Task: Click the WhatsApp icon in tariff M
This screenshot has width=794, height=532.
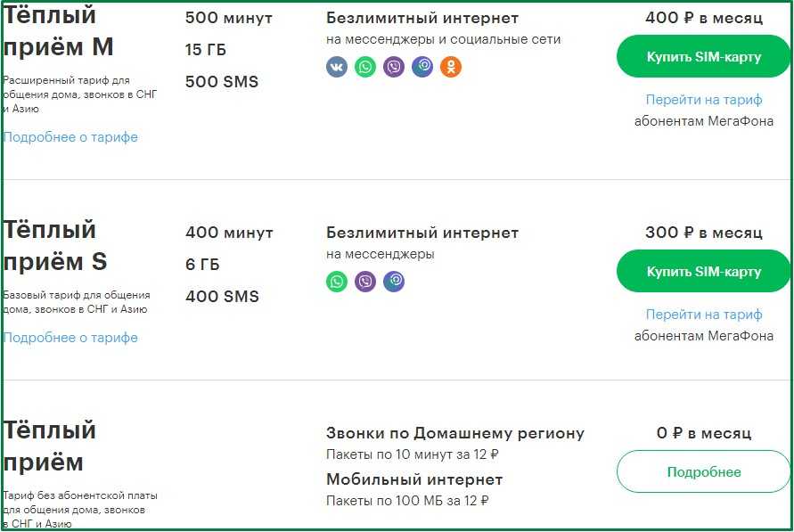Action: click(x=365, y=67)
